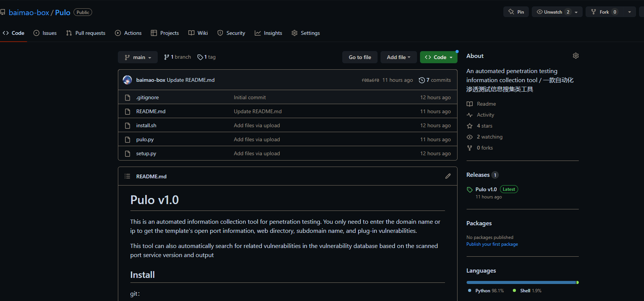Click the commits history clock icon

click(421, 80)
